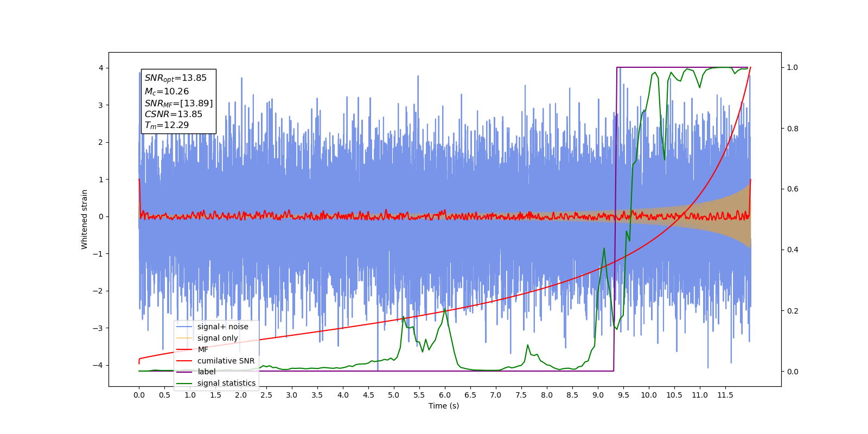The image size is (868, 434).
Task: Click the x-axis tick label 2.5
Action: point(266,395)
